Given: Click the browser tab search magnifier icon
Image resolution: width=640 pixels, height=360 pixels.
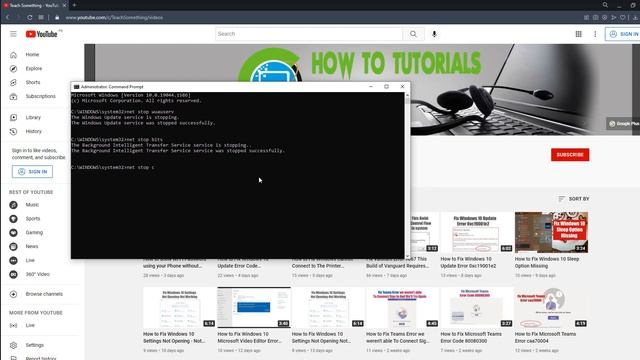Looking at the screenshot, I should (605, 5).
